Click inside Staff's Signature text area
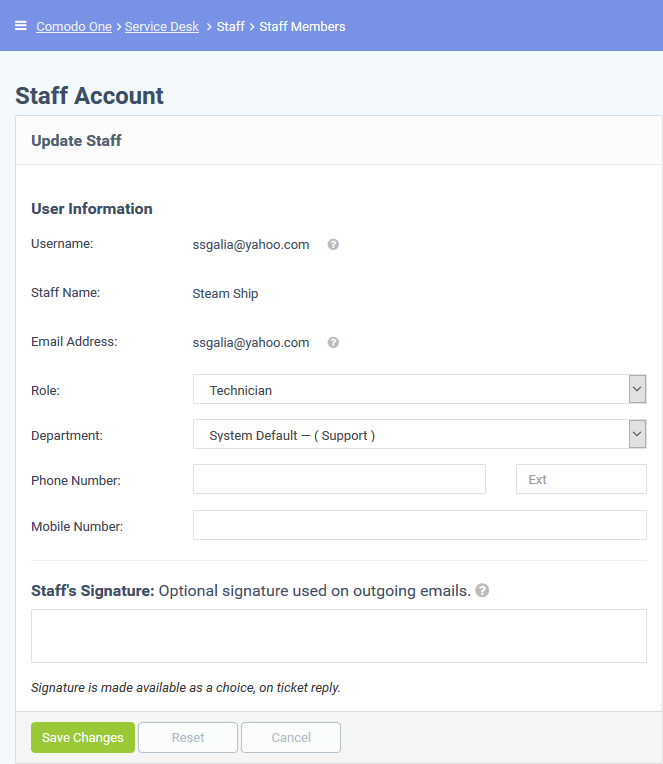The width and height of the screenshot is (663, 764). [339, 636]
